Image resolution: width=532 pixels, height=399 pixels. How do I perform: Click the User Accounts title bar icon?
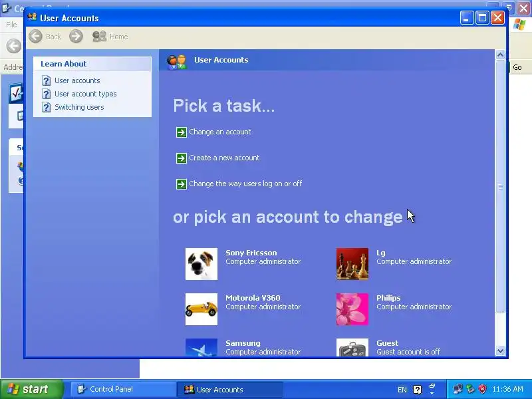pos(32,17)
